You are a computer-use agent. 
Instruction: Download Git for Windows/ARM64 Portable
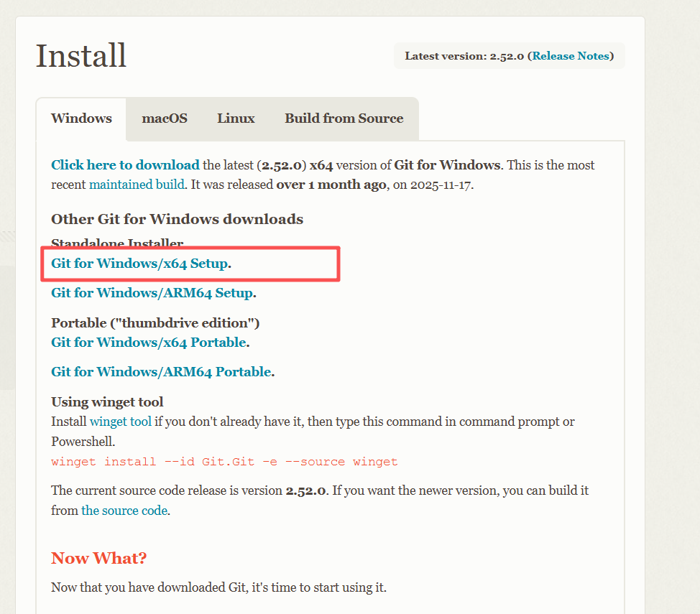tap(161, 372)
